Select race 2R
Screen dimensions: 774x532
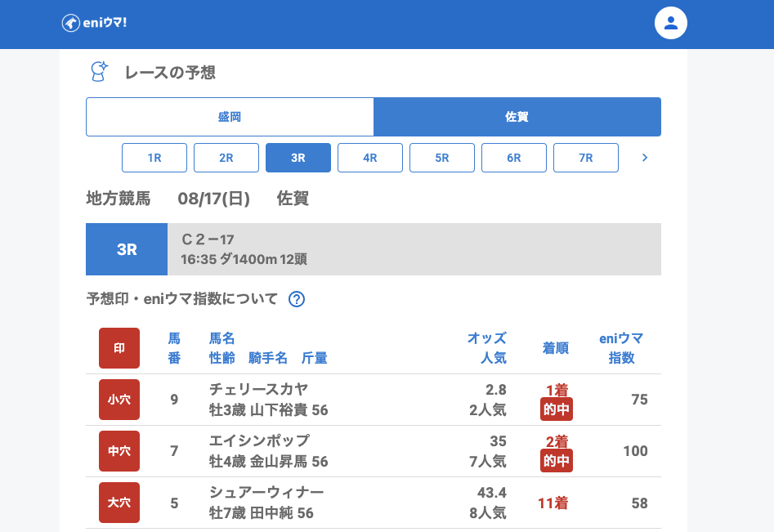tap(226, 158)
